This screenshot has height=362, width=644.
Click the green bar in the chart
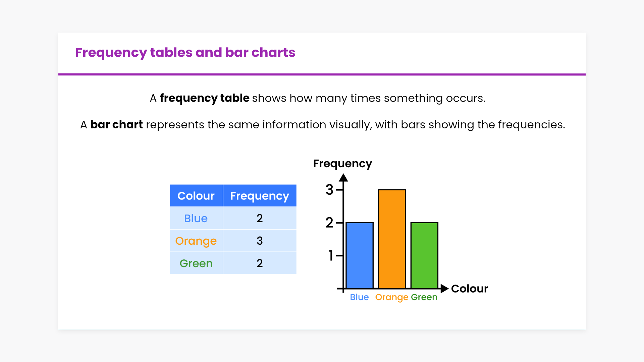[424, 255]
